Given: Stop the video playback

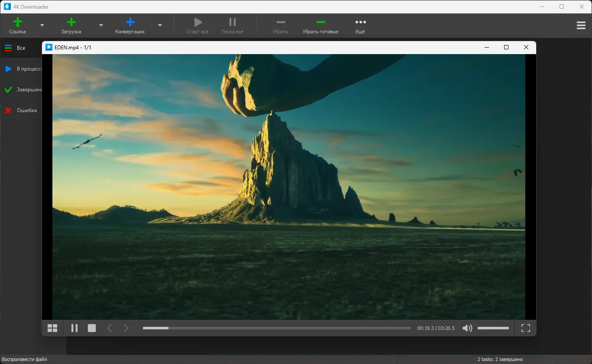Looking at the screenshot, I should click(x=92, y=328).
